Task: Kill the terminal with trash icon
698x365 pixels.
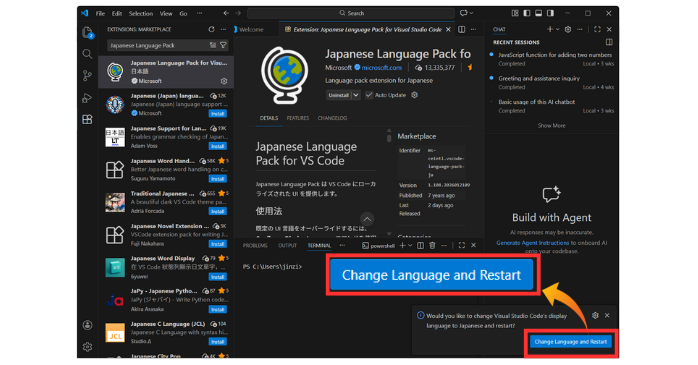Action: tap(432, 245)
